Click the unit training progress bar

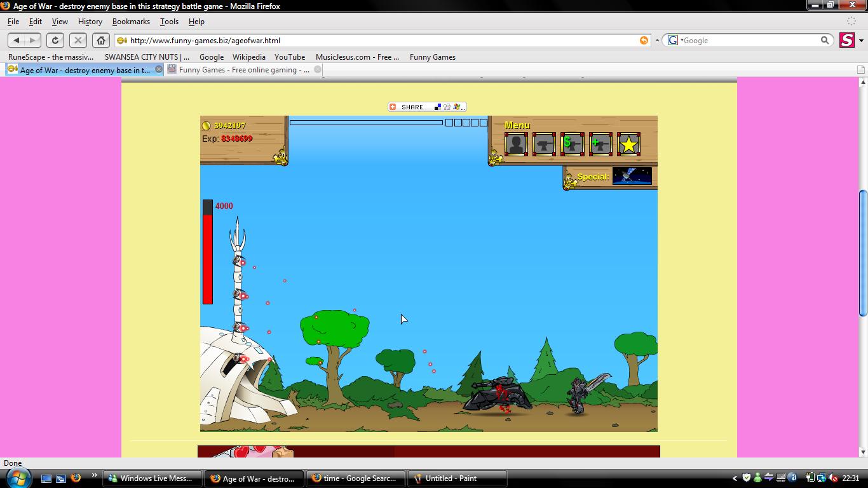click(x=366, y=123)
